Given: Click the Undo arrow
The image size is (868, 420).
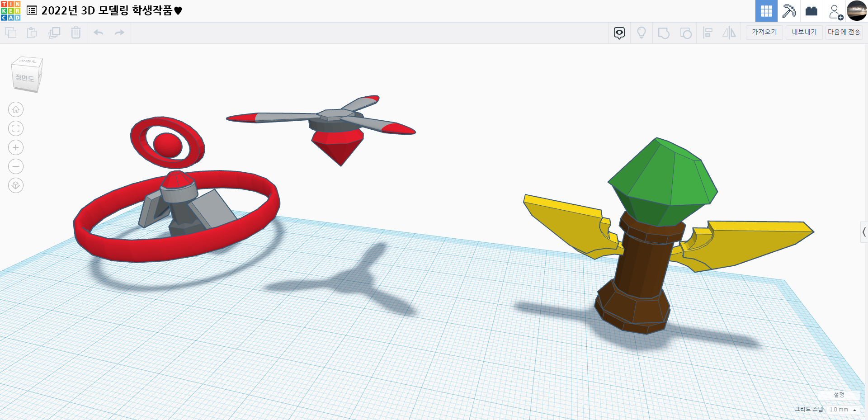Looking at the screenshot, I should pos(99,33).
